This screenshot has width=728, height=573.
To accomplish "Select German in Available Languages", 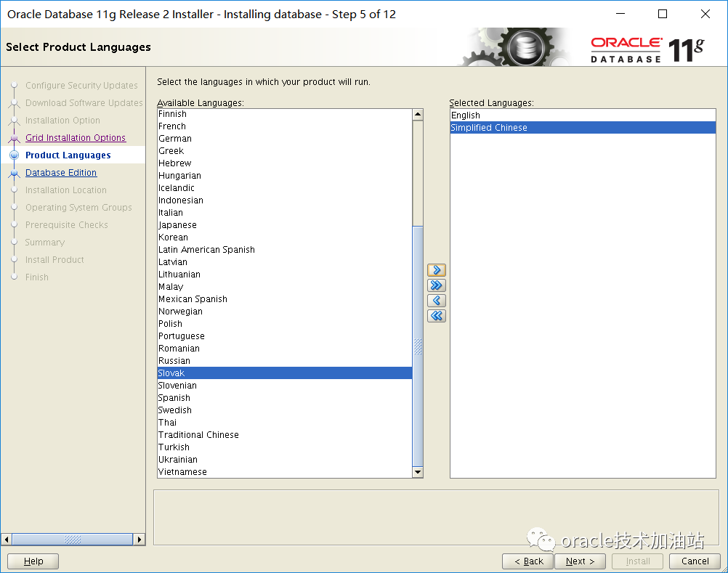I will (x=285, y=138).
